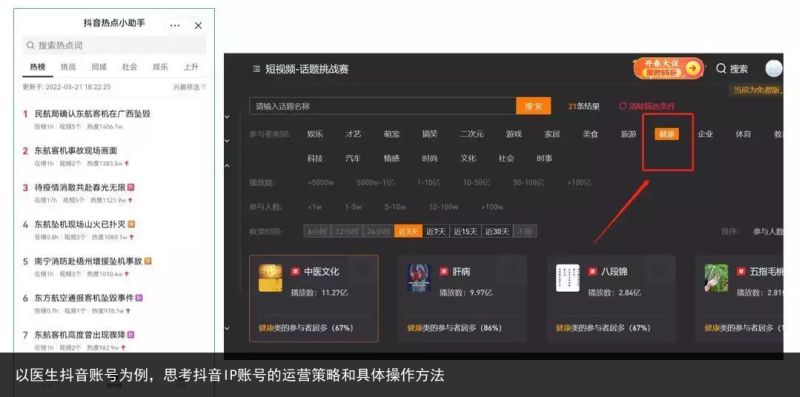
Task: Expand the topmost left sidebar chevron
Action: [227, 116]
